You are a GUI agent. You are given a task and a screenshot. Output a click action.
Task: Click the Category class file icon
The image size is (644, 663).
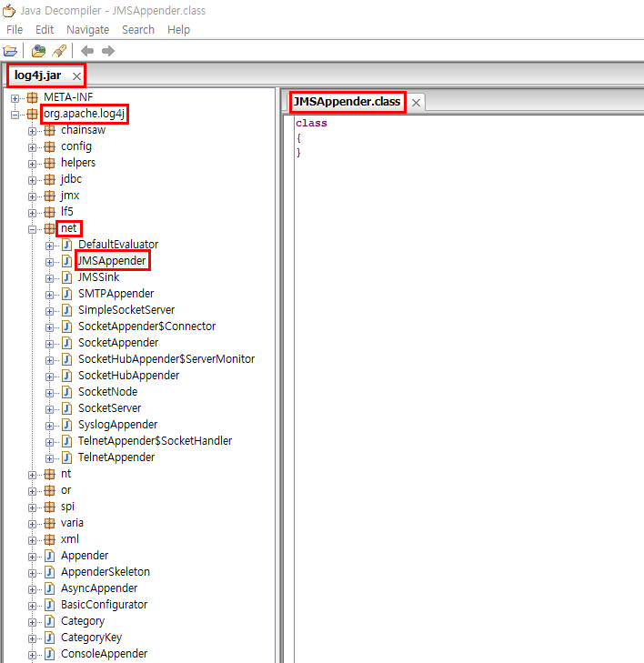[x=49, y=621]
